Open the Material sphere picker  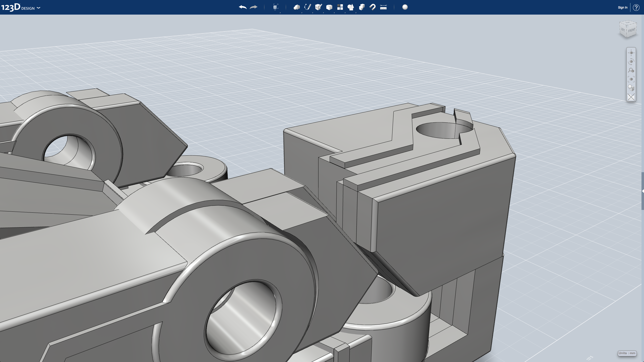click(405, 7)
